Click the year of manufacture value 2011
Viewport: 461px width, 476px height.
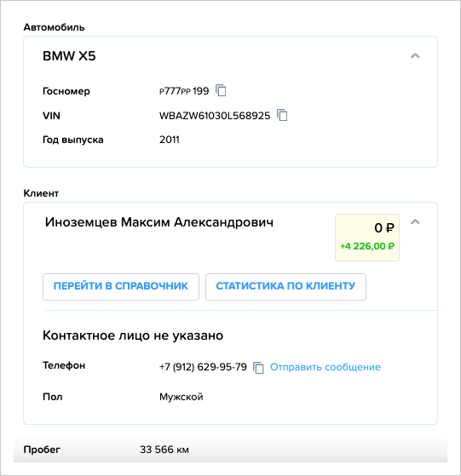[x=170, y=140]
